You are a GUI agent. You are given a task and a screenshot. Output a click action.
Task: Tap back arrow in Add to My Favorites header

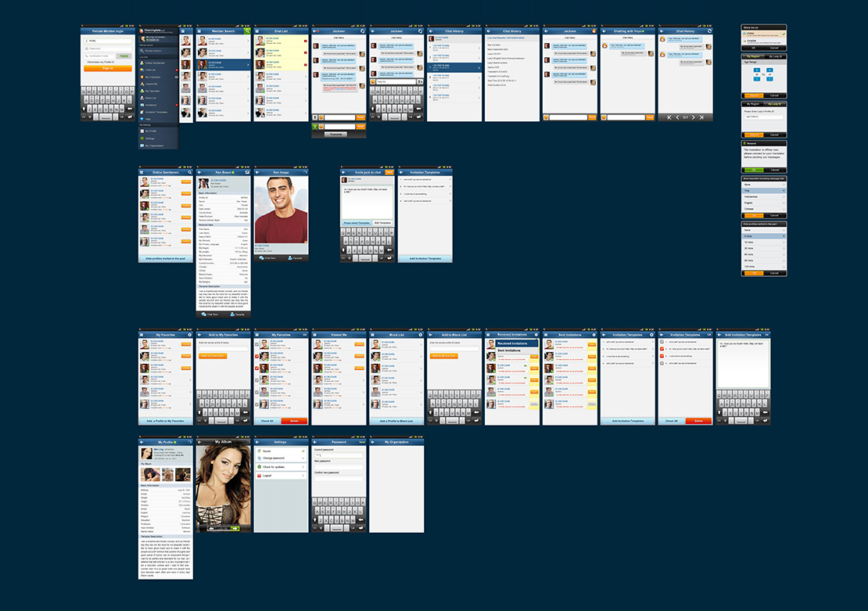199,335
